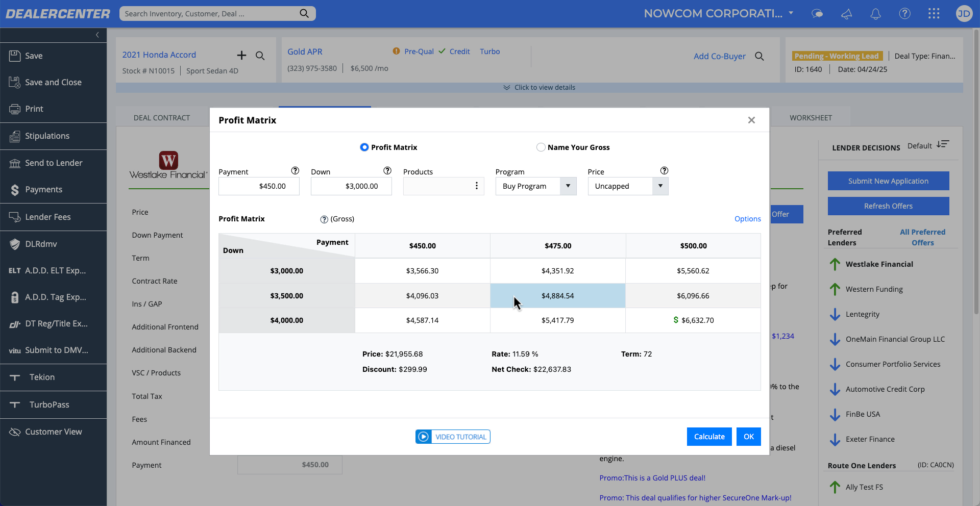Open the help question mark in header
980x506 pixels.
[x=904, y=14]
